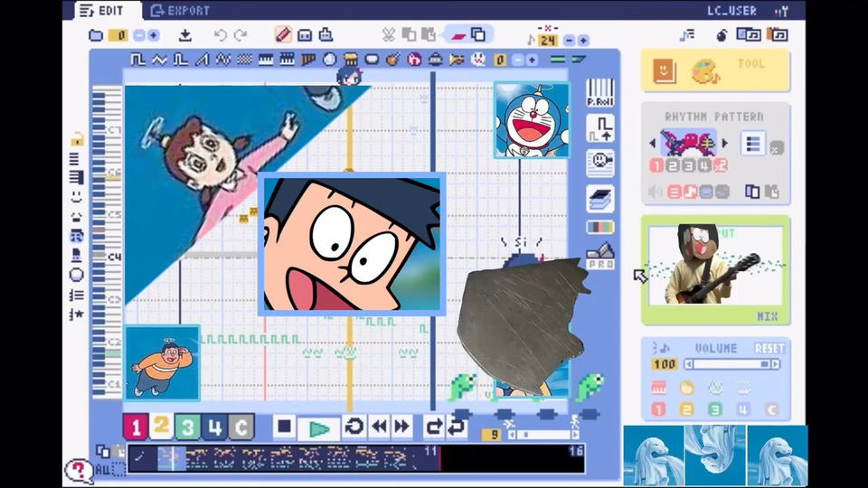Select rhythm pattern slot 1
The image size is (868, 488).
tap(656, 165)
